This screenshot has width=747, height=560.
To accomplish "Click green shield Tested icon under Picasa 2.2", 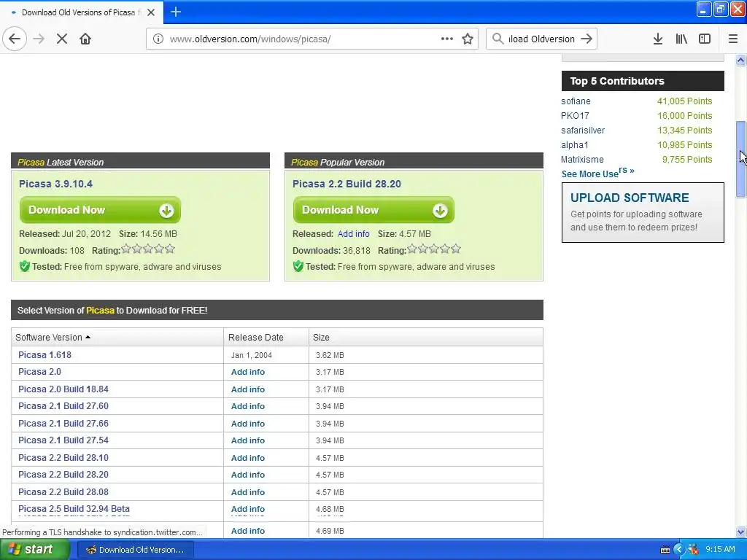I will click(298, 266).
